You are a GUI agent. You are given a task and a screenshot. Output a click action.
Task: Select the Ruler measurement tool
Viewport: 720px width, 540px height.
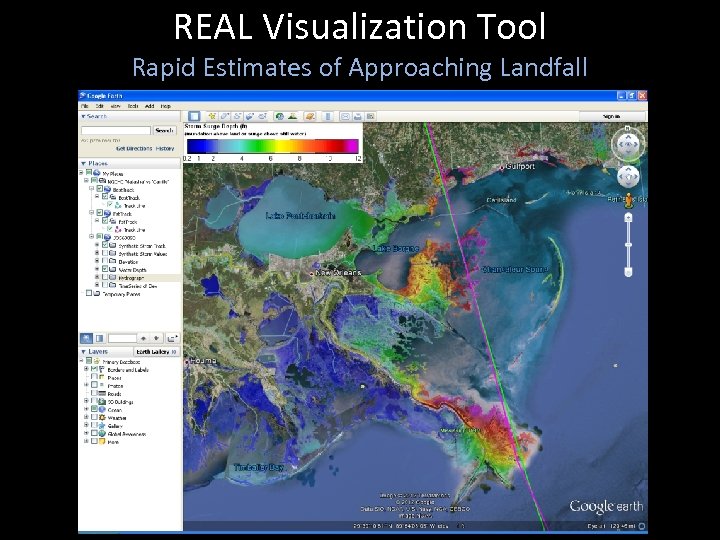click(327, 116)
